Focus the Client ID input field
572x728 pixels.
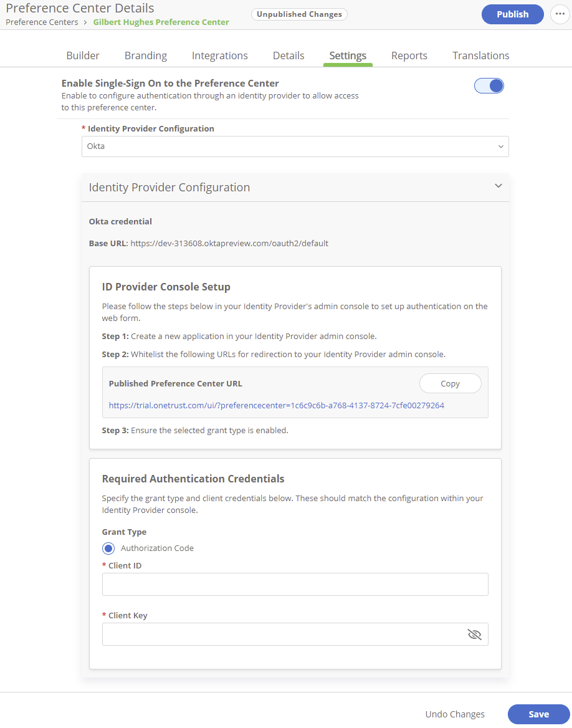[295, 585]
